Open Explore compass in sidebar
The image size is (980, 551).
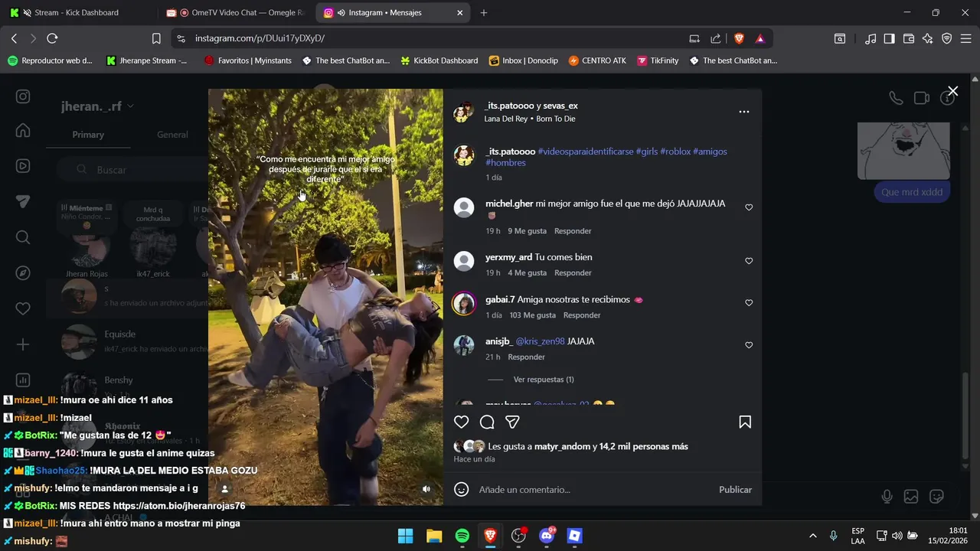[23, 273]
